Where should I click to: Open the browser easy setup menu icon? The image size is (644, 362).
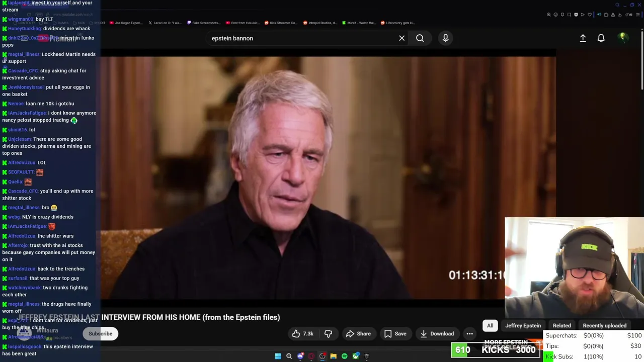click(x=638, y=15)
